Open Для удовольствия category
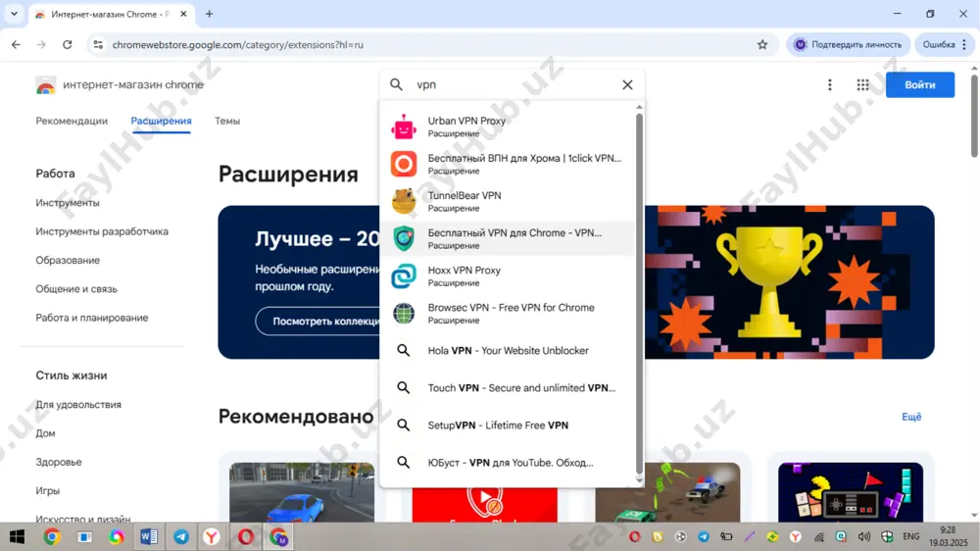Viewport: 980px width, 551px height. (78, 405)
